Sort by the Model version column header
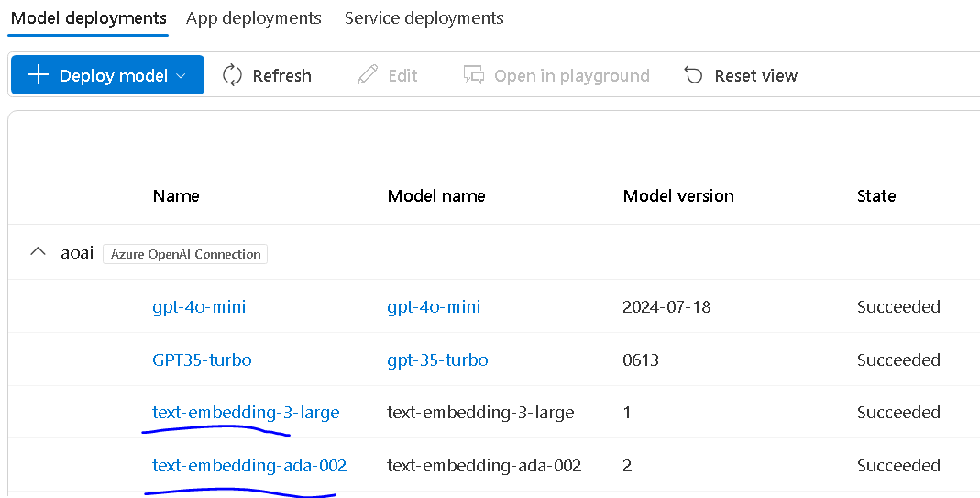Screen dimensions: 980x498 point(678,196)
